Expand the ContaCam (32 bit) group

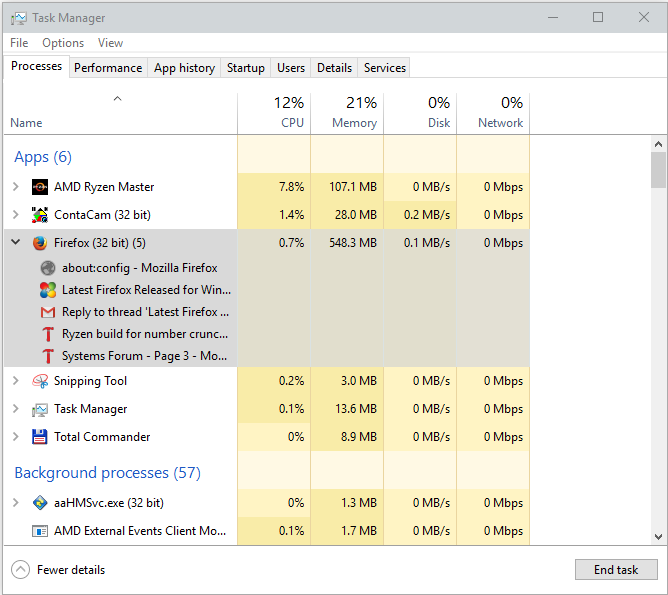(x=16, y=215)
